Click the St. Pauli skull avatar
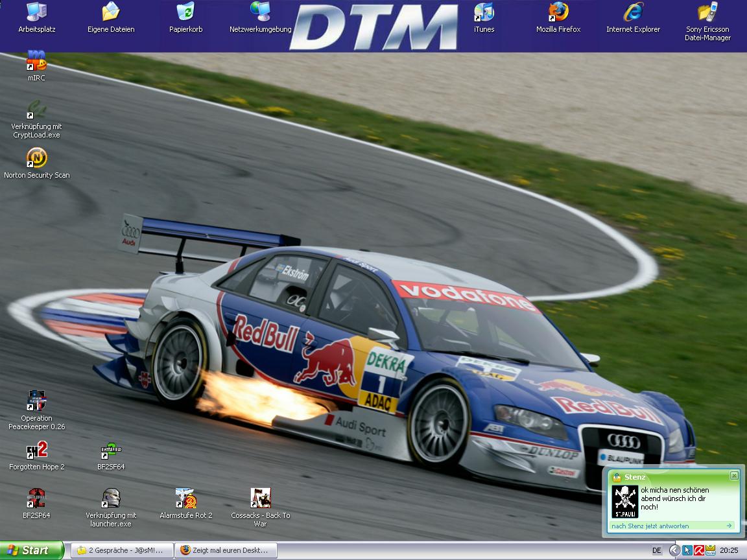Image resolution: width=747 pixels, height=560 pixels. coord(624,502)
